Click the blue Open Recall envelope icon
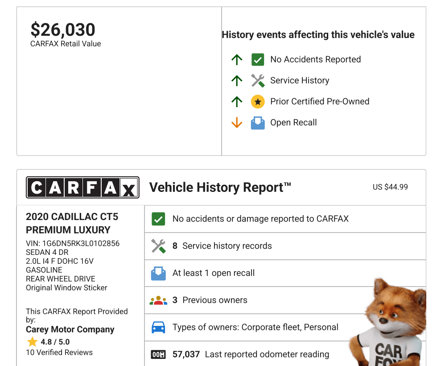Image resolution: width=445 pixels, height=366 pixels. point(258,123)
